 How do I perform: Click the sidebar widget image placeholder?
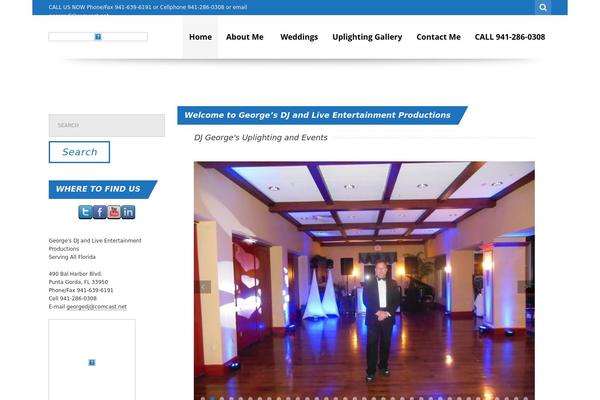tap(92, 360)
